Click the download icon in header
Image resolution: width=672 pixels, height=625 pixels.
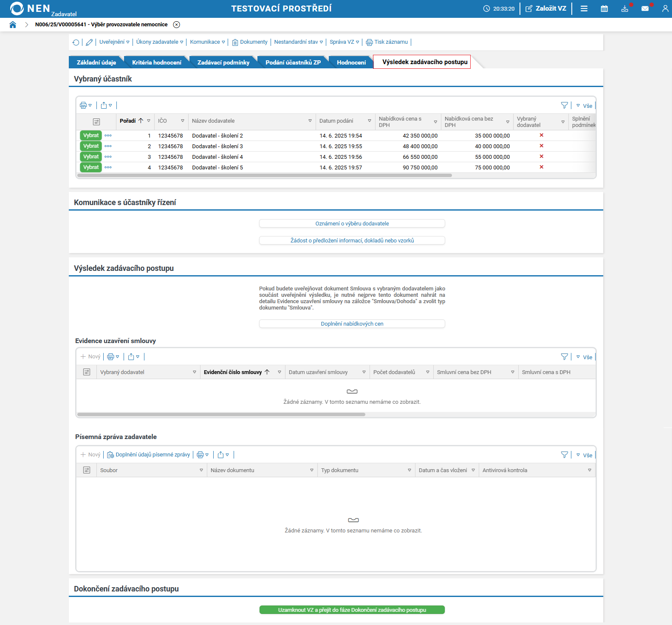pyautogui.click(x=624, y=8)
